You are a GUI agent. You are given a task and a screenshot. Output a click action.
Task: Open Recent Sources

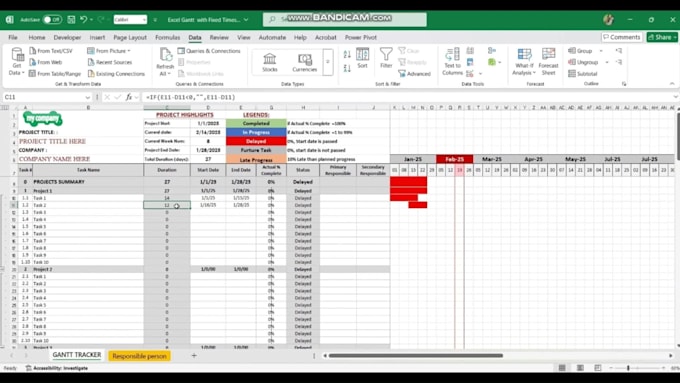(x=109, y=62)
